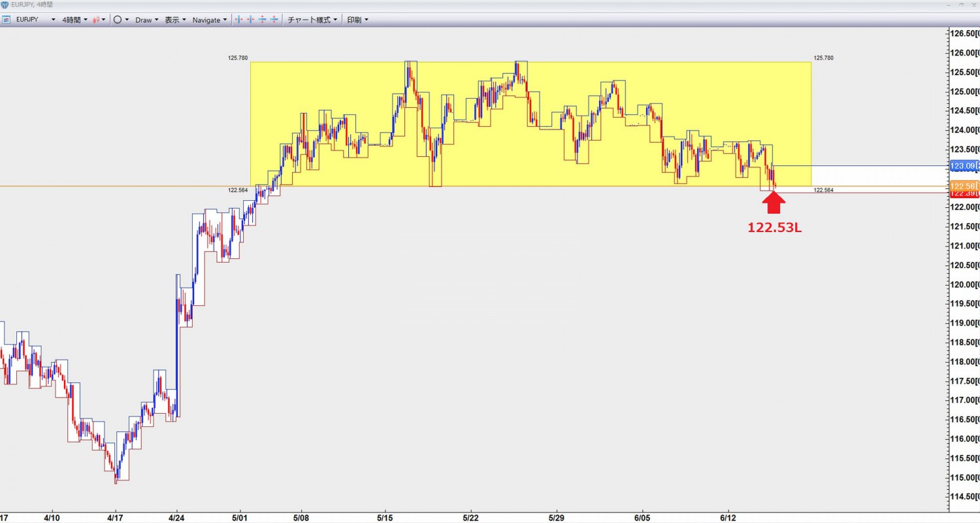Click the blue 123.09 price tag
980x523 pixels.
pos(964,165)
